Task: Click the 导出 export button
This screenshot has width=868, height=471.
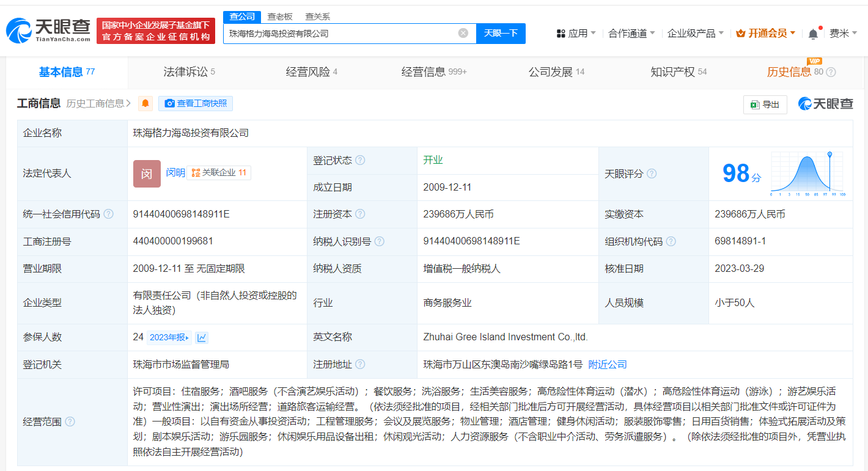Action: tap(765, 104)
